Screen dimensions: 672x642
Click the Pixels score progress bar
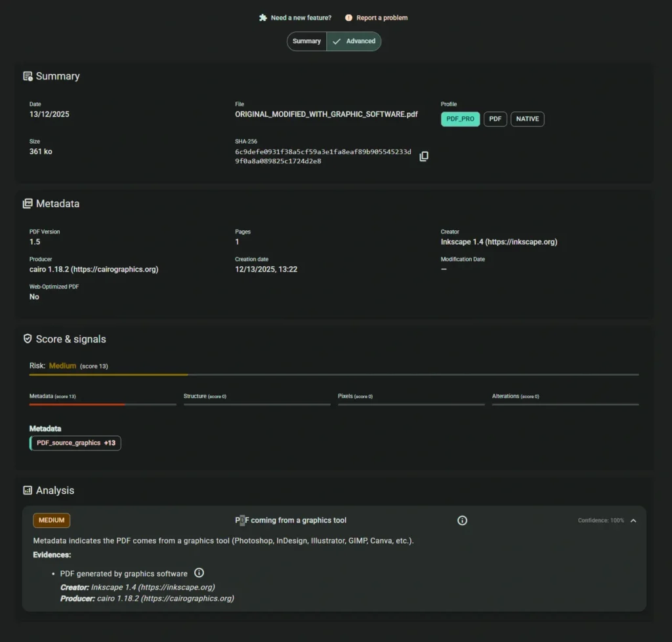point(411,405)
